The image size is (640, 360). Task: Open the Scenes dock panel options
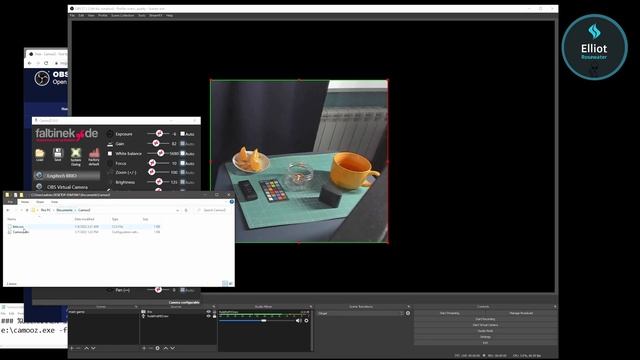(136, 307)
